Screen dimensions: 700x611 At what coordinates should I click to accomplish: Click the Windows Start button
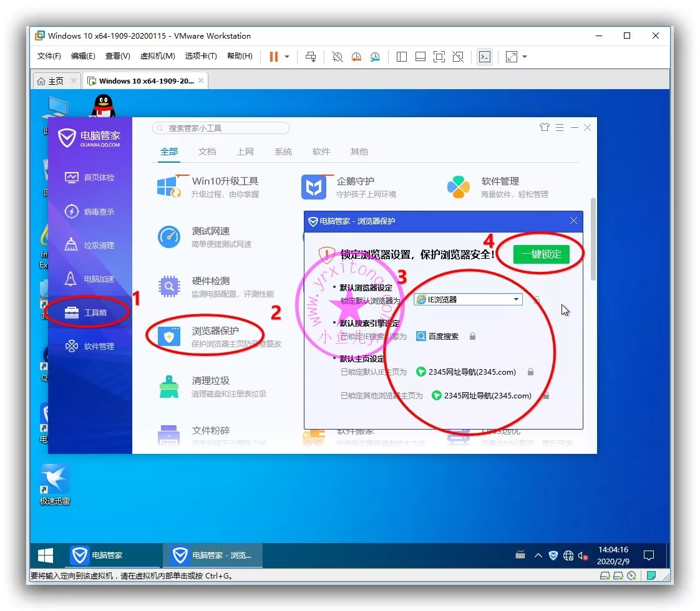coord(46,556)
